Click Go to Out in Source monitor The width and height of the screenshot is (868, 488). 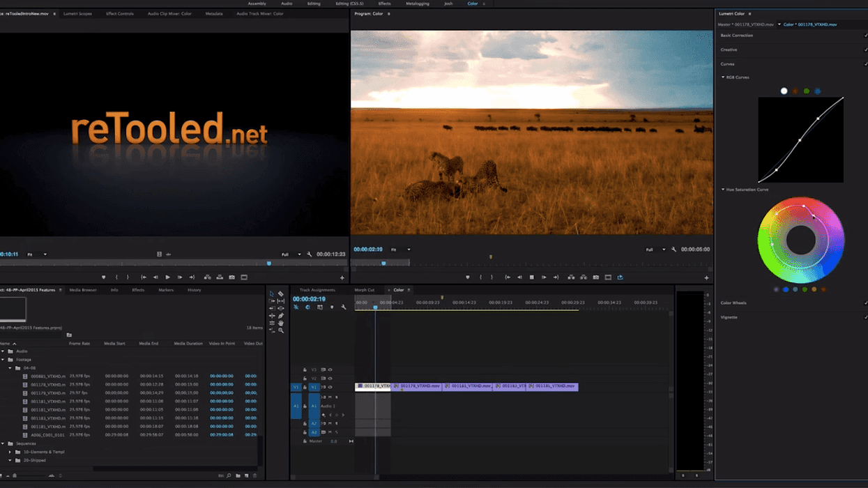(192, 277)
